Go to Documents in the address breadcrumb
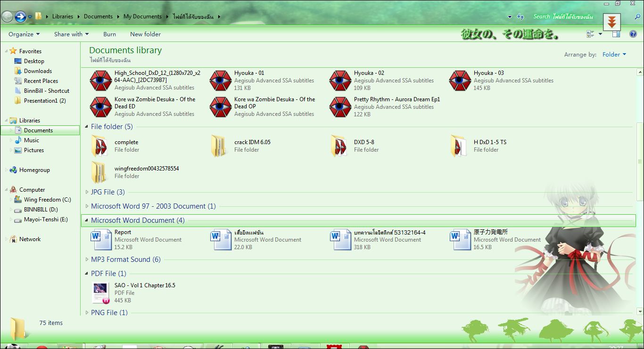The height and width of the screenshot is (349, 644). click(x=98, y=16)
